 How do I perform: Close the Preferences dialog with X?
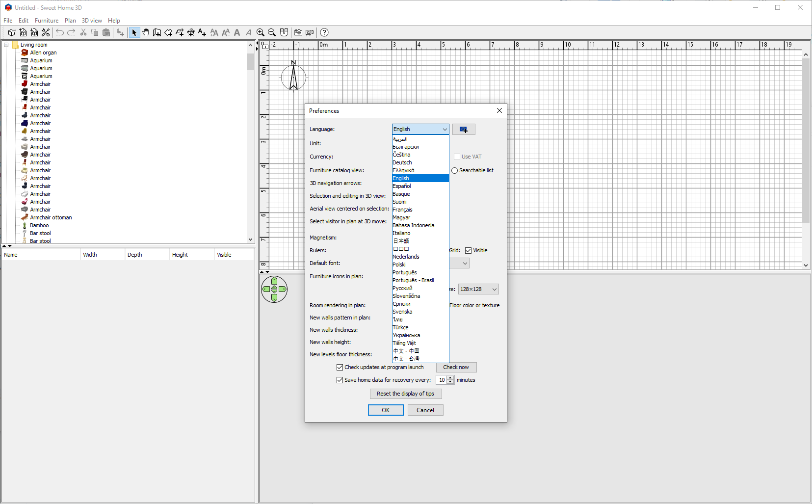click(x=499, y=110)
